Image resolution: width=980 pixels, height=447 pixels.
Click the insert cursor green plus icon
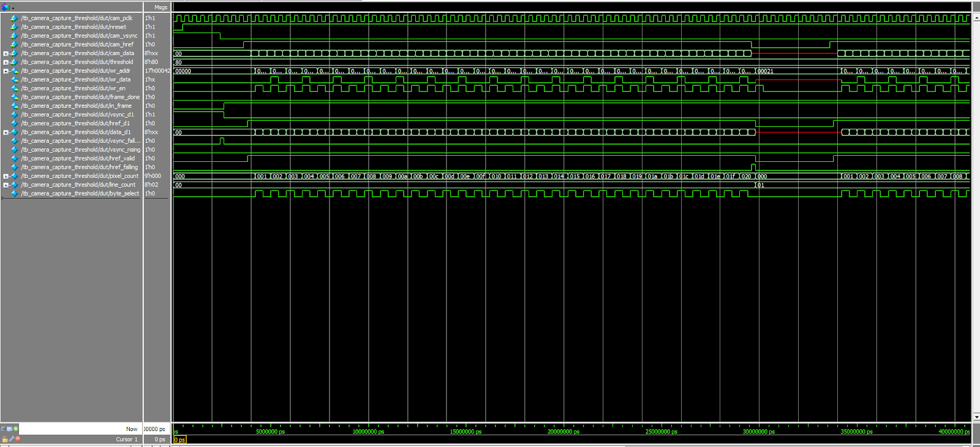pyautogui.click(x=16, y=429)
